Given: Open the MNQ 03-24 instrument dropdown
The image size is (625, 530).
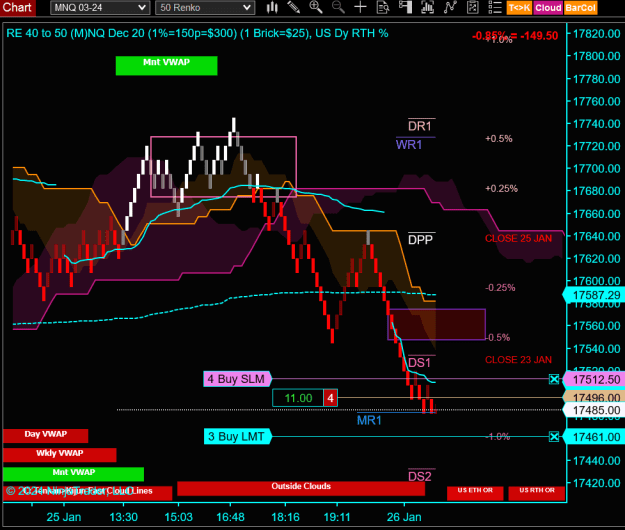Looking at the screenshot, I should [x=100, y=8].
